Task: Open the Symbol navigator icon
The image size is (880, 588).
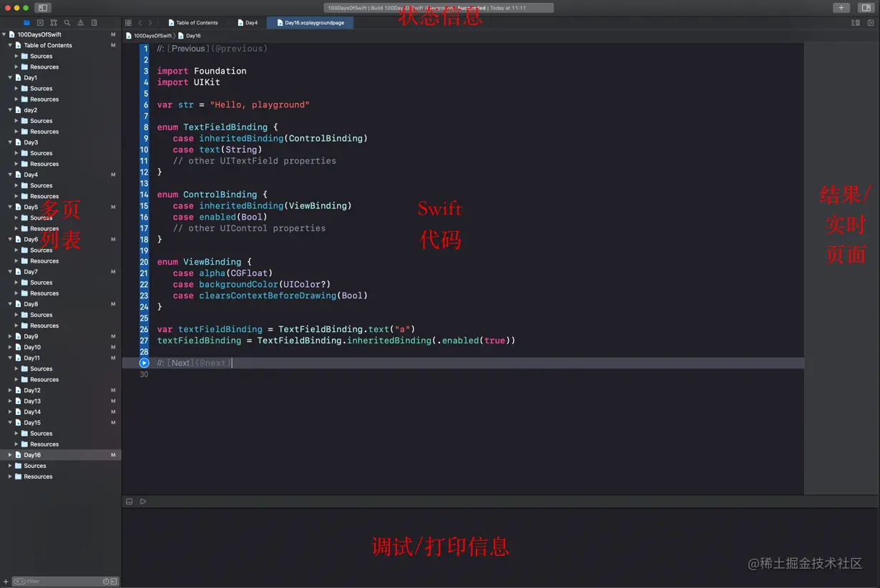Action: [x=54, y=23]
